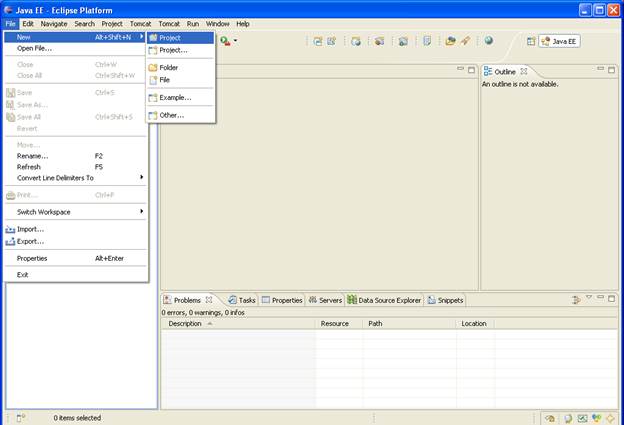
Task: Choose Export... from the File menu
Action: (75, 242)
